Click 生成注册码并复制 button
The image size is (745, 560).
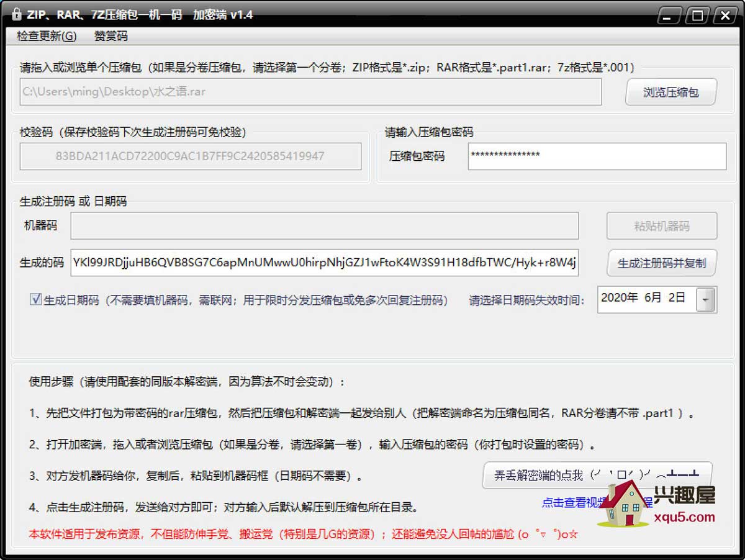tap(661, 263)
